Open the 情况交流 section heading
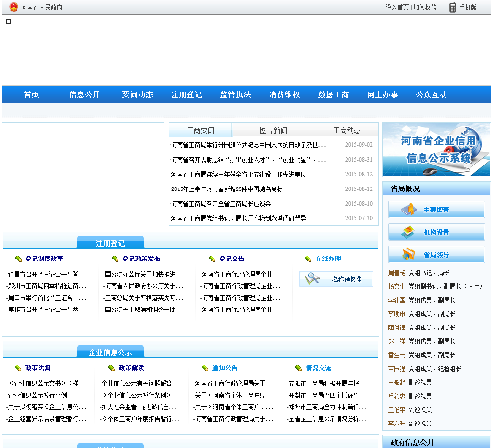Screen dimensions: 493x448 click(x=319, y=368)
